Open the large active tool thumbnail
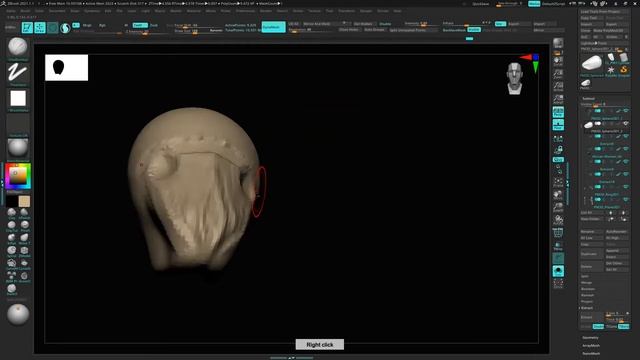 pyautogui.click(x=591, y=64)
